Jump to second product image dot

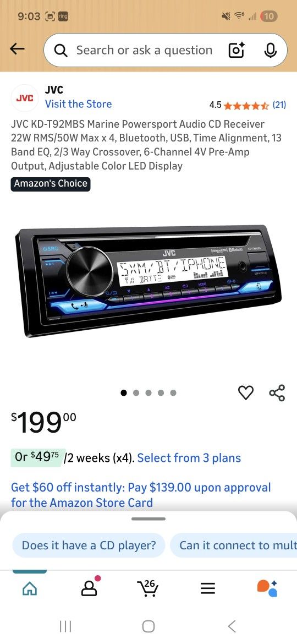pos(136,393)
